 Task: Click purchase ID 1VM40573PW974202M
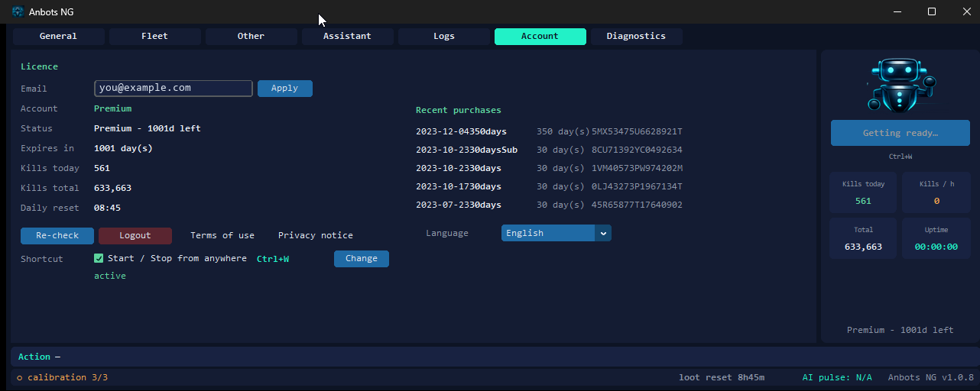[x=637, y=169]
